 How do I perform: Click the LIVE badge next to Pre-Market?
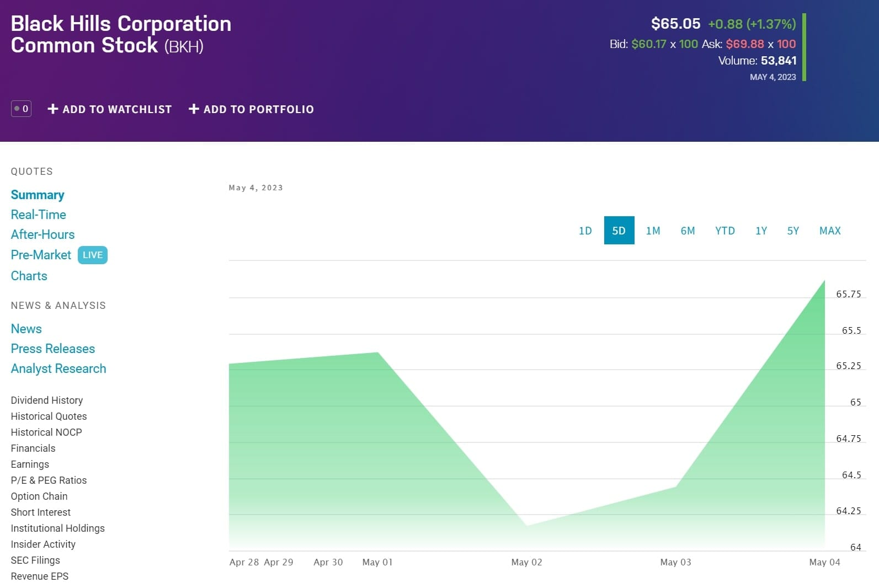point(92,255)
